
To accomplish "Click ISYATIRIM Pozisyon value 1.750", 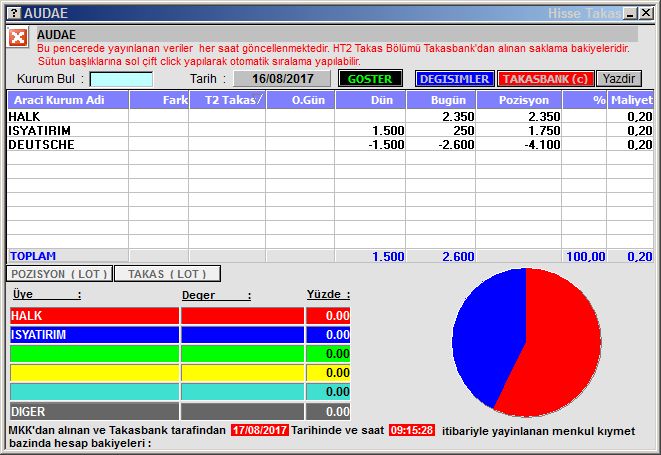I will pos(544,130).
